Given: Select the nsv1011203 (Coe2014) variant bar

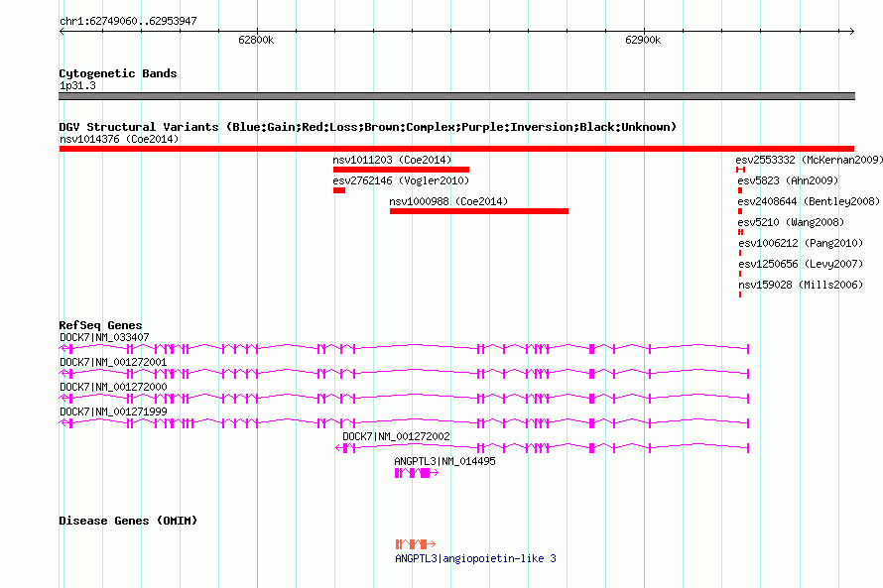Looking at the screenshot, I should point(401,170).
